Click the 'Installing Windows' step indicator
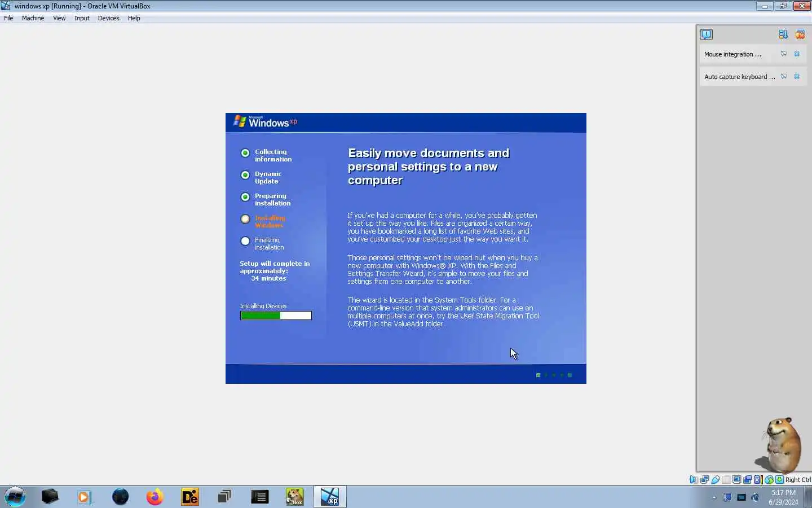The height and width of the screenshot is (508, 812). coord(245,219)
